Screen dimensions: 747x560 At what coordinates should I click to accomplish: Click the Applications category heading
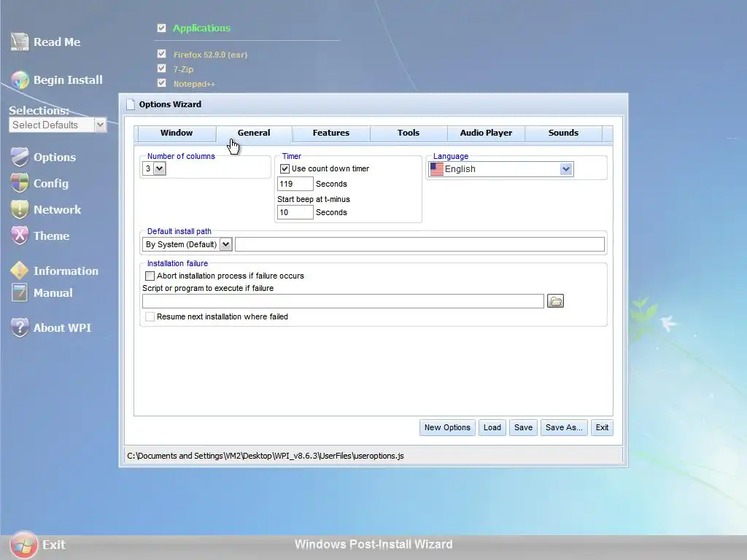click(201, 28)
